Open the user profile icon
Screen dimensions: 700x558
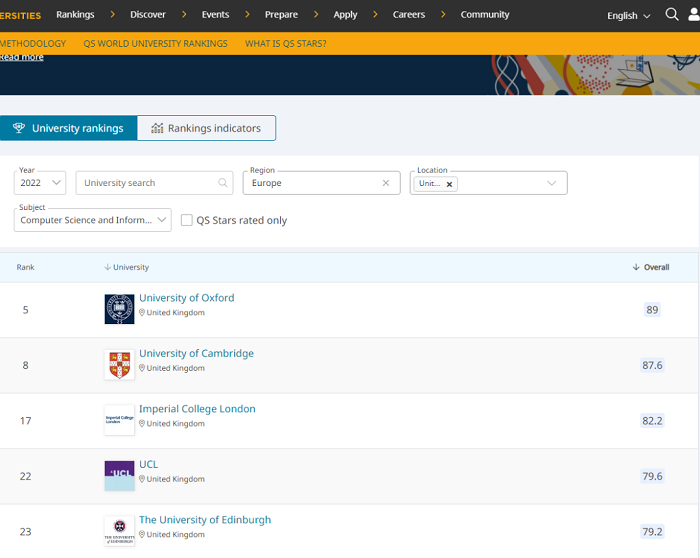coord(694,15)
